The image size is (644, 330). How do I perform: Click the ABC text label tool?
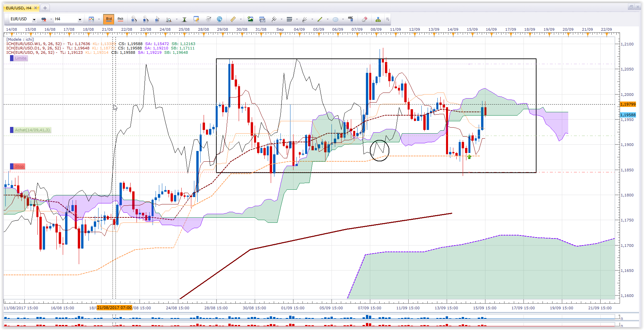click(351, 19)
